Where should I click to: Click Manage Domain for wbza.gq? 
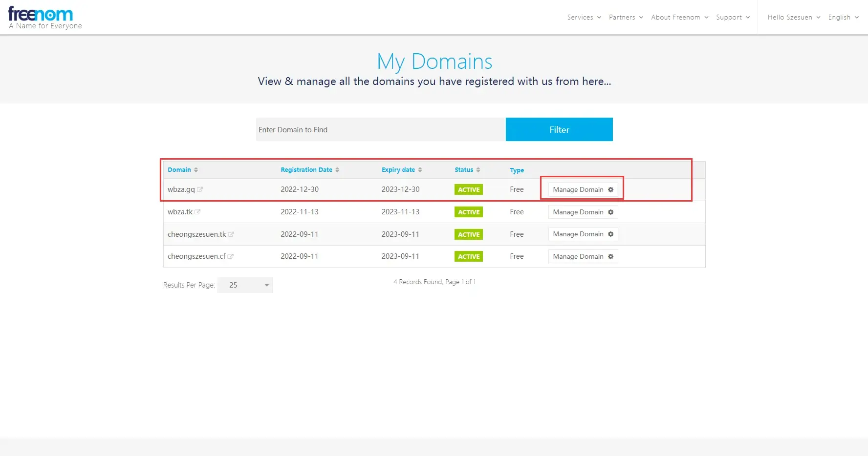tap(583, 189)
